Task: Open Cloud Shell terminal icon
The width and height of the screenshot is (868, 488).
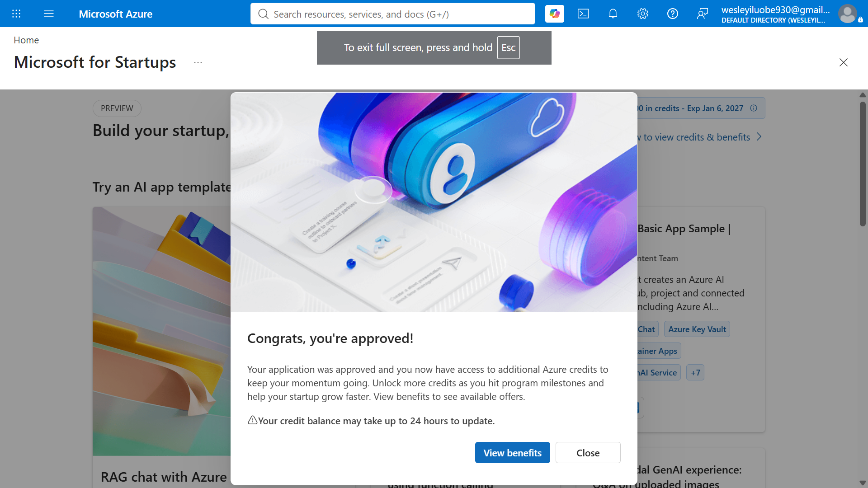Action: click(583, 14)
